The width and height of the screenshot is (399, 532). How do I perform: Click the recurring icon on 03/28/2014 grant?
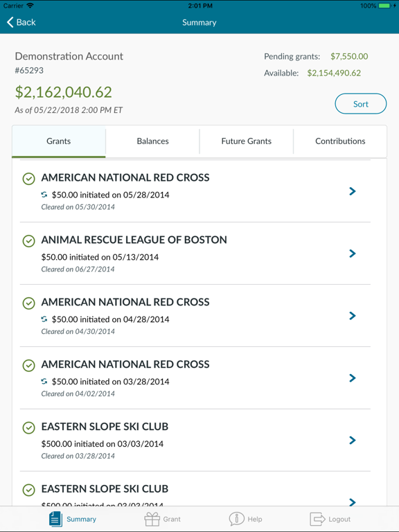(x=44, y=382)
